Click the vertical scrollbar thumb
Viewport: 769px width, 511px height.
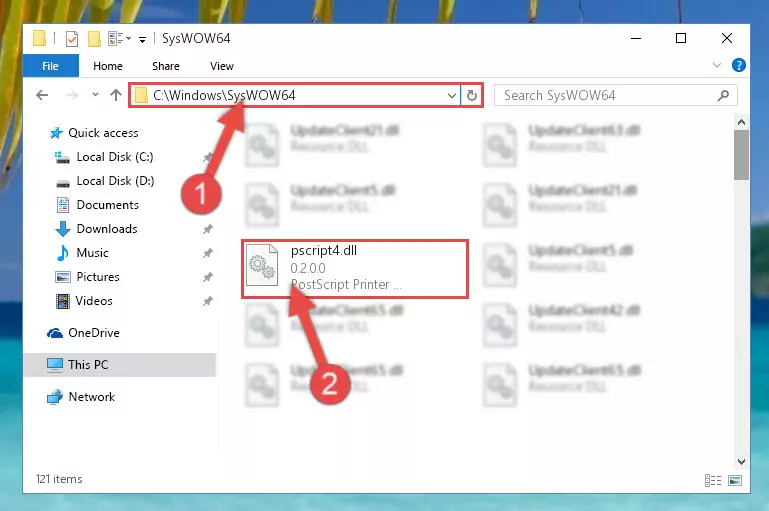click(741, 155)
